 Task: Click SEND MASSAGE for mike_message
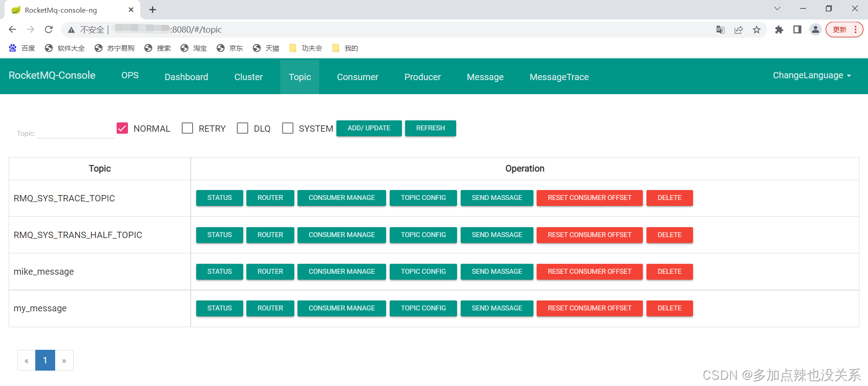(x=497, y=272)
